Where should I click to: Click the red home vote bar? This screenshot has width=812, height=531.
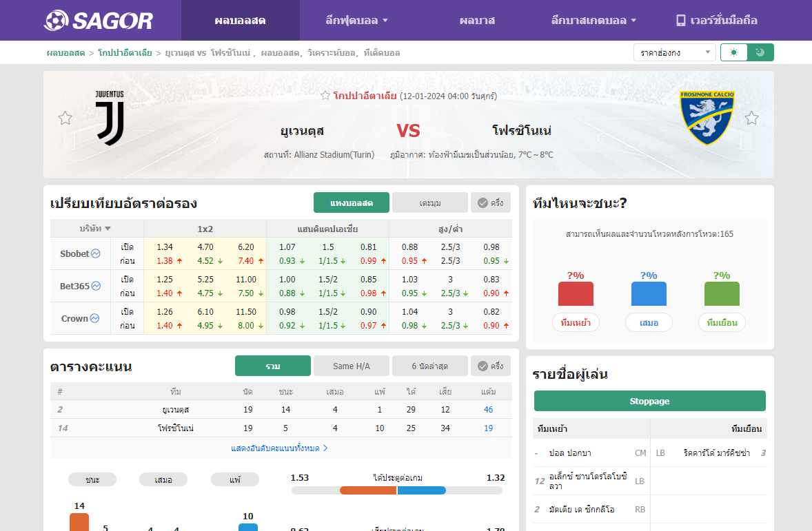576,294
